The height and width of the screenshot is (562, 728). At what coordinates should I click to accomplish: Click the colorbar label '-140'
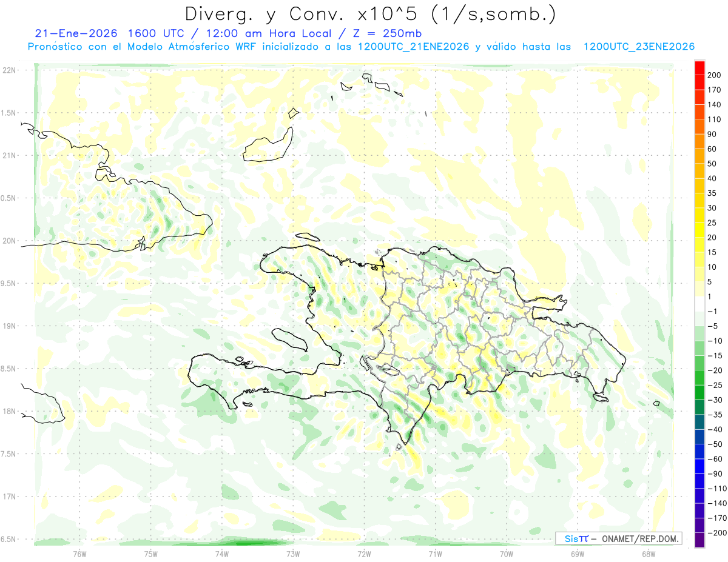coord(717,504)
